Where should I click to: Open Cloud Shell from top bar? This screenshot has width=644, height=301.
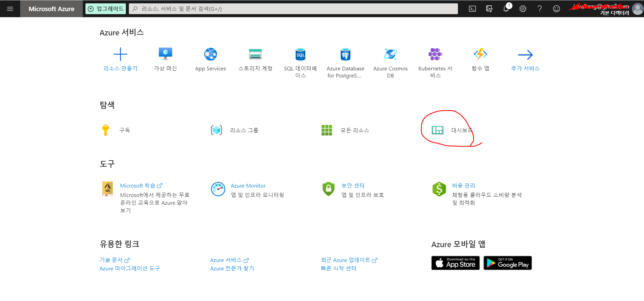click(x=472, y=9)
